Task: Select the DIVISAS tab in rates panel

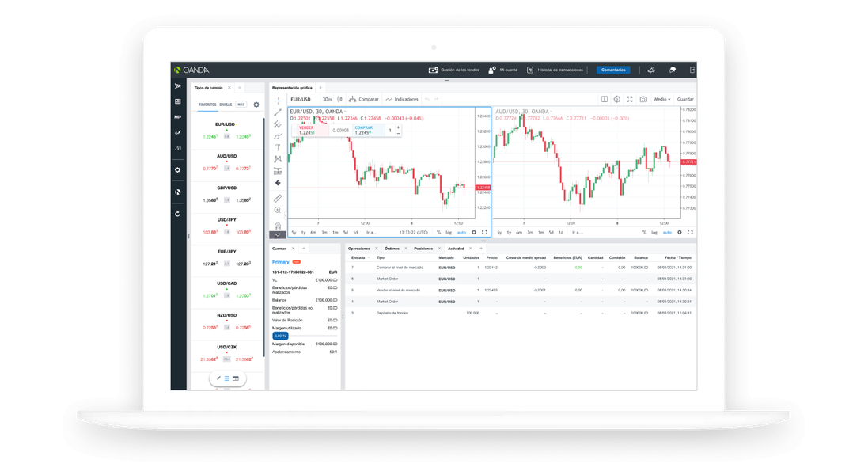Action: [226, 104]
